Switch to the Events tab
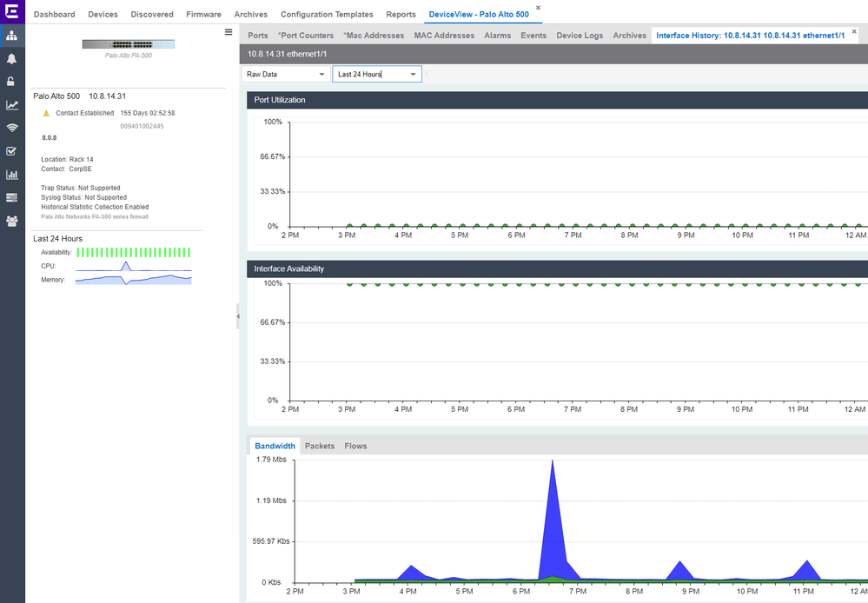This screenshot has width=868, height=603. (533, 36)
